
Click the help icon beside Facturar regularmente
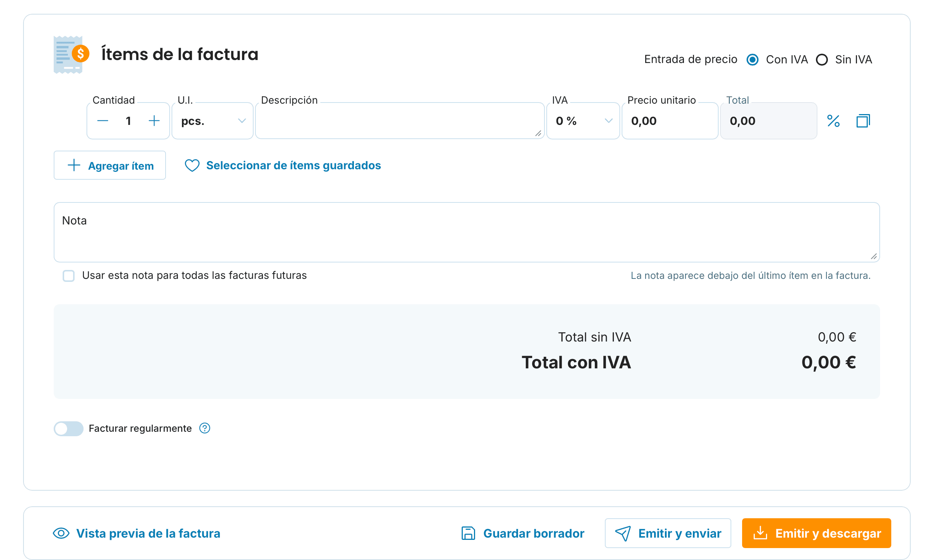click(x=205, y=428)
